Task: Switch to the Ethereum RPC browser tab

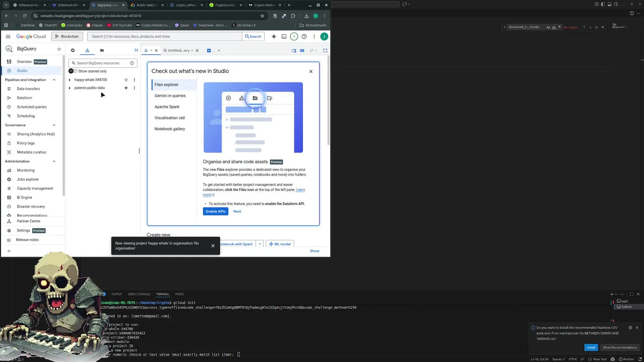Action: point(68,5)
